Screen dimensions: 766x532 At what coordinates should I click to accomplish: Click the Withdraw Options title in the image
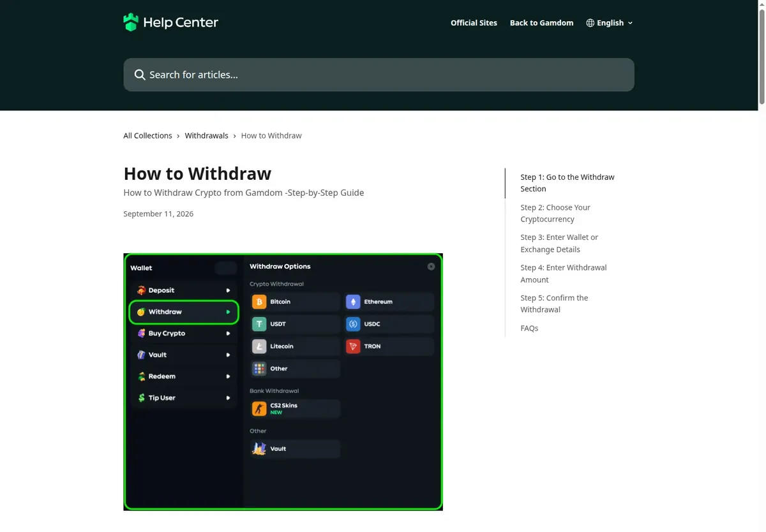pyautogui.click(x=280, y=267)
